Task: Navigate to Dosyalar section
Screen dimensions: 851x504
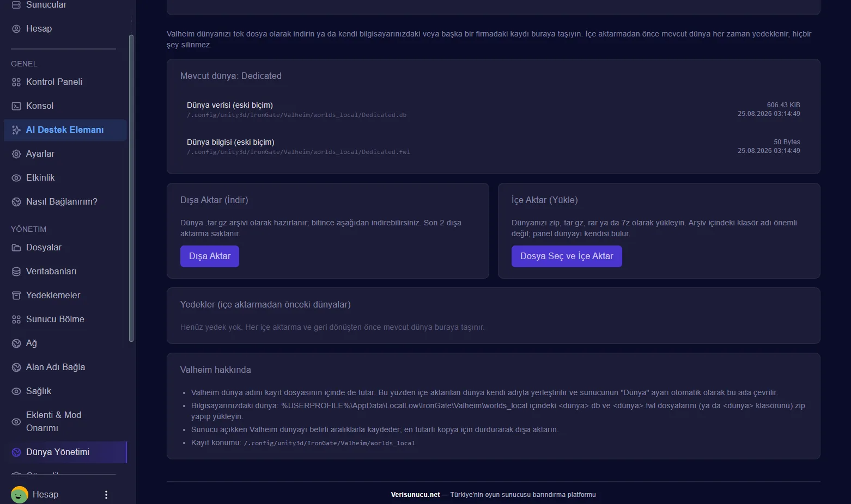Action: click(65, 248)
